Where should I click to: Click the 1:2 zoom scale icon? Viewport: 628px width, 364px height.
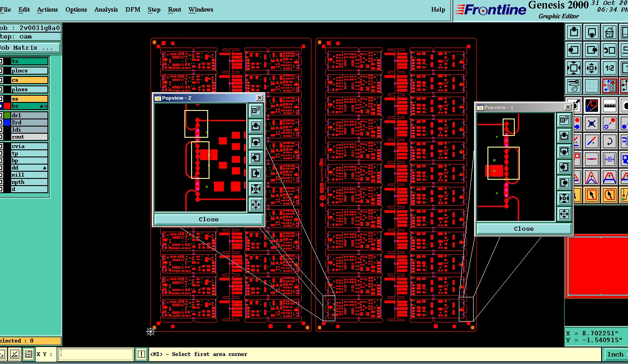[609, 68]
